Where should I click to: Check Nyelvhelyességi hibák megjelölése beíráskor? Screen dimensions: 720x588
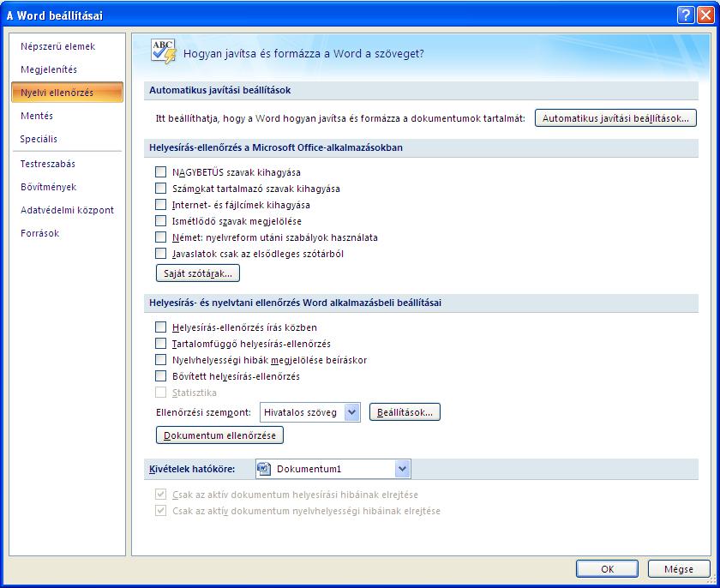[161, 360]
